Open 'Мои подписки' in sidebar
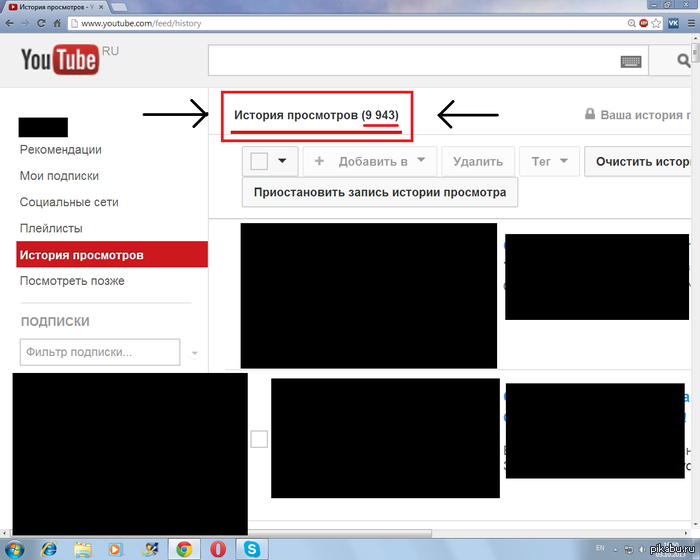This screenshot has width=700, height=560. (59, 176)
